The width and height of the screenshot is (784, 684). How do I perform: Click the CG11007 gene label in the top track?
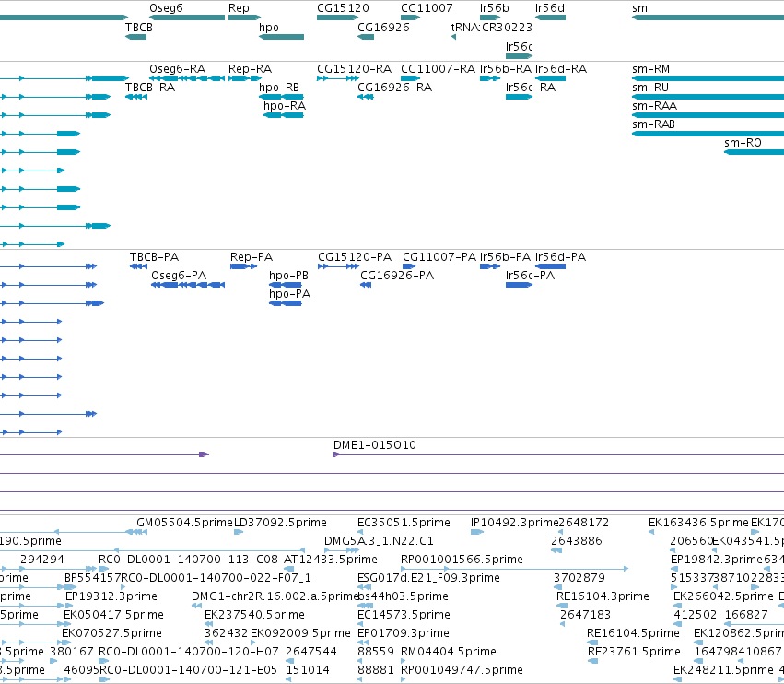(427, 8)
